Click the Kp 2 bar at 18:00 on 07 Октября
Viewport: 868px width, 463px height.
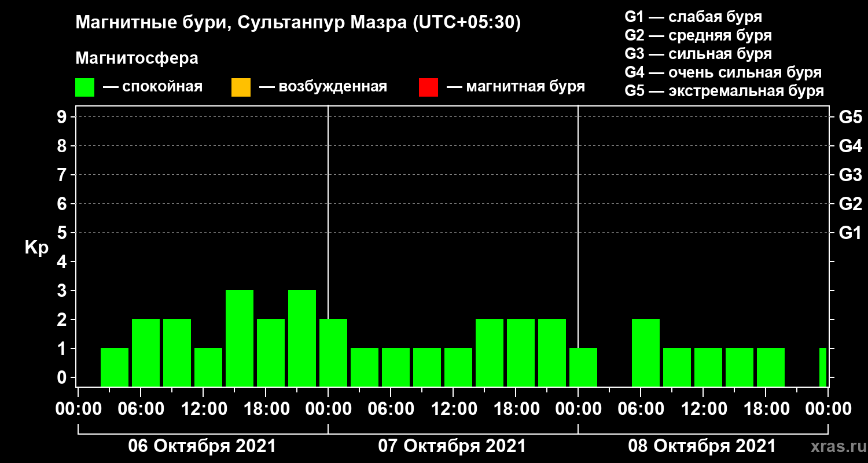521,352
